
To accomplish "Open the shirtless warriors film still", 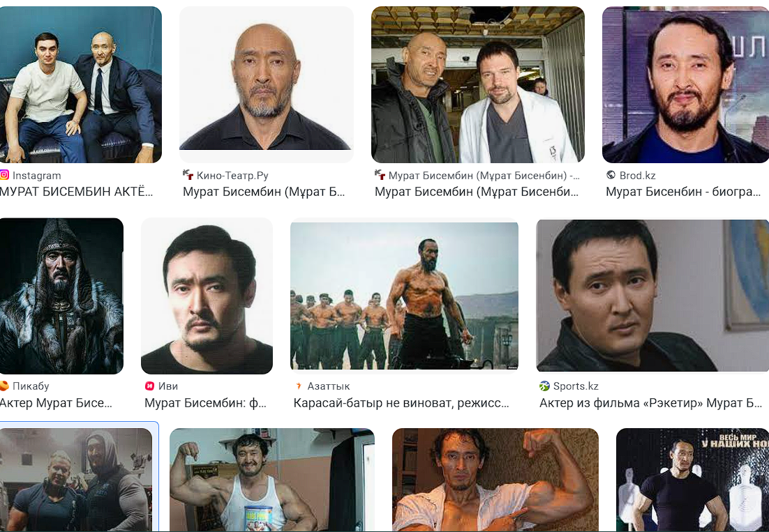I will [x=404, y=296].
